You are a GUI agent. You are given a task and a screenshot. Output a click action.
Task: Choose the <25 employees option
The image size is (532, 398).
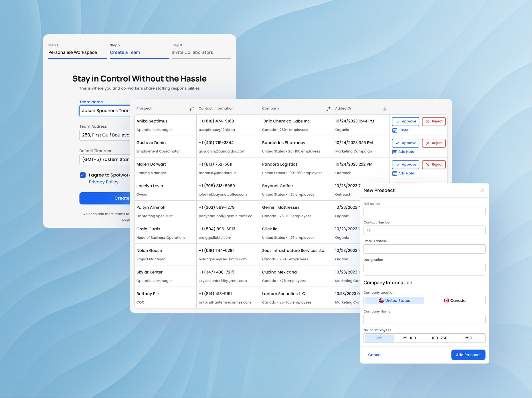379,338
